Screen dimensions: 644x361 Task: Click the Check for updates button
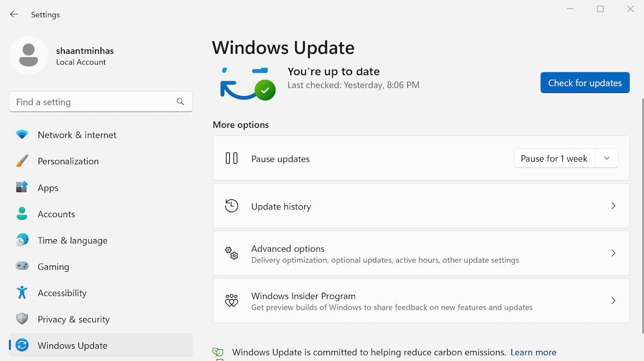(584, 82)
